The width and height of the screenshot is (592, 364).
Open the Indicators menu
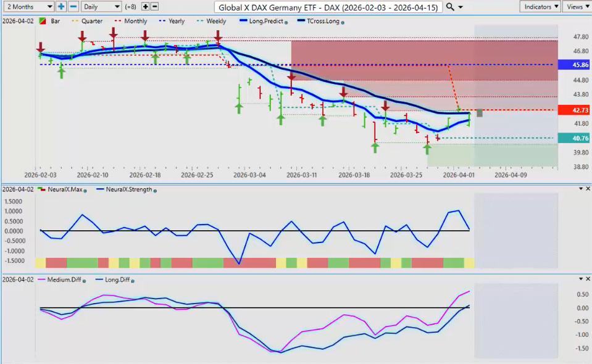click(x=539, y=6)
